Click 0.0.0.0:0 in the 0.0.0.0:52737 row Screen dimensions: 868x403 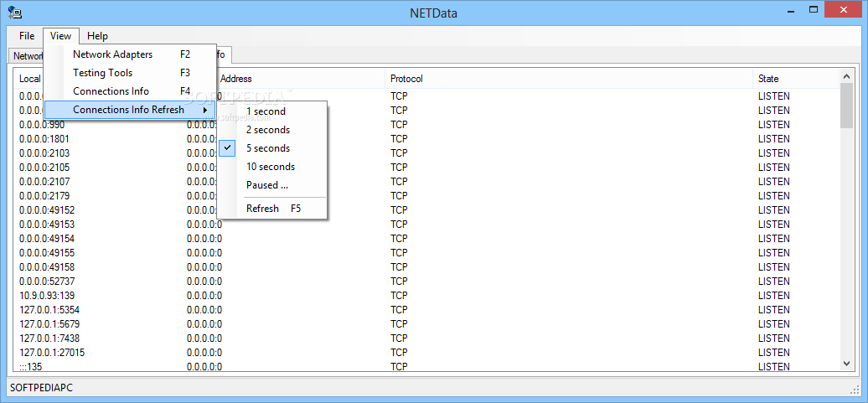(x=204, y=282)
